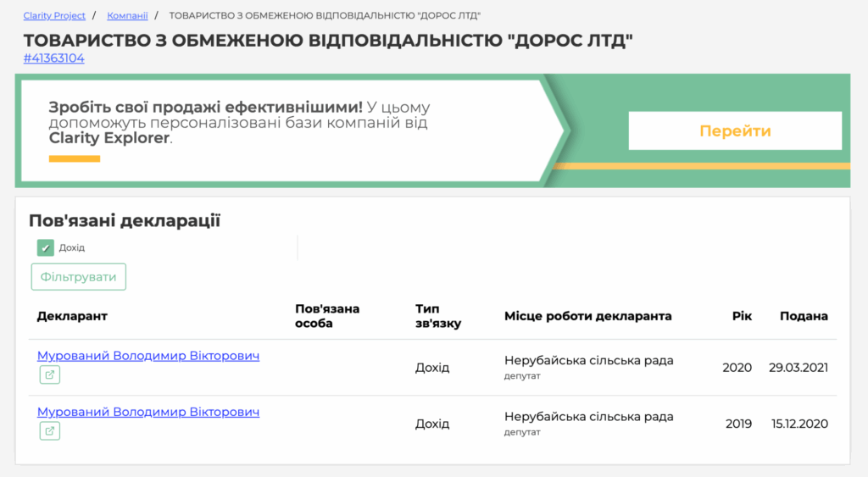Go to Компанії in the breadcrumb
Image resolution: width=868 pixels, height=477 pixels.
127,16
